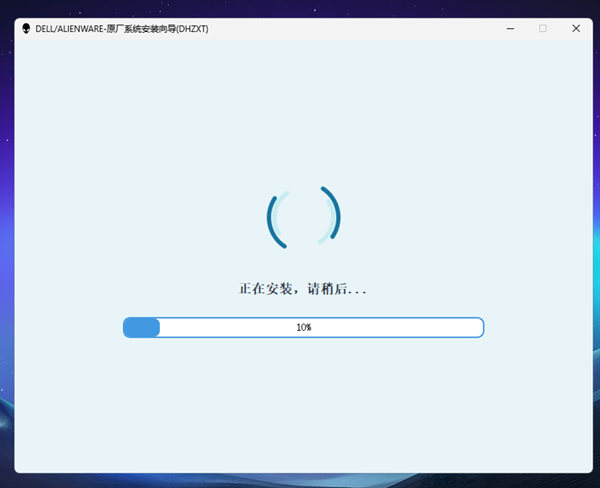Screen dimensions: 600x488
Task: Click the '正在安装，请稍后...' status text
Action: [303, 289]
